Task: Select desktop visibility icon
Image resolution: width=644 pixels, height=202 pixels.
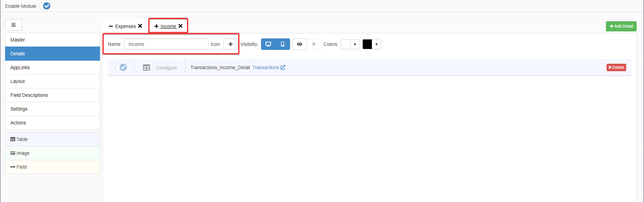Action: 268,44
